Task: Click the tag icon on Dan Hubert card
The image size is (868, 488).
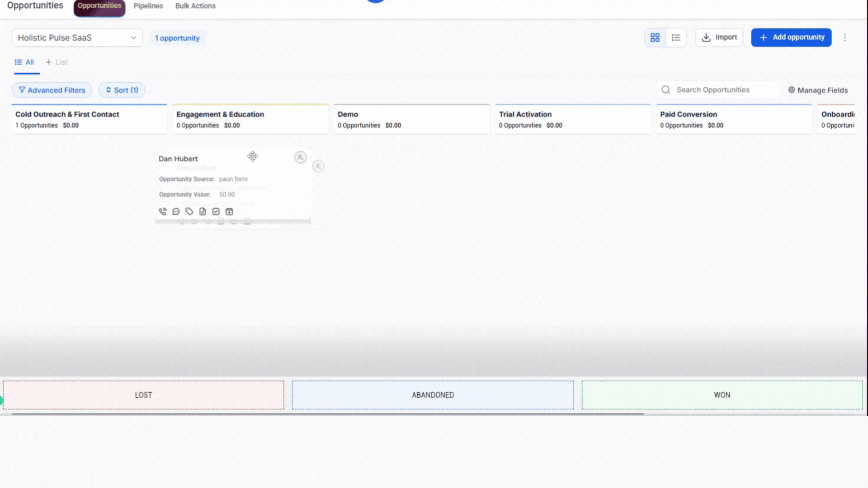Action: [x=189, y=211]
